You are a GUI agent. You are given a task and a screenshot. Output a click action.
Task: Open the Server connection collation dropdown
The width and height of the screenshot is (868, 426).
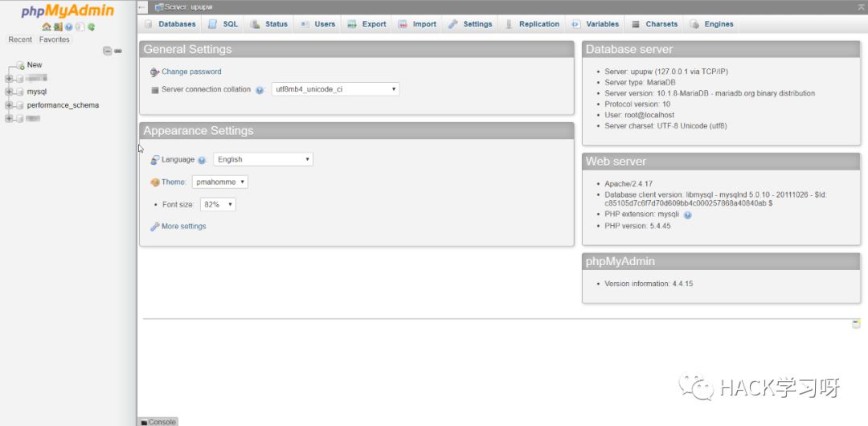[335, 89]
